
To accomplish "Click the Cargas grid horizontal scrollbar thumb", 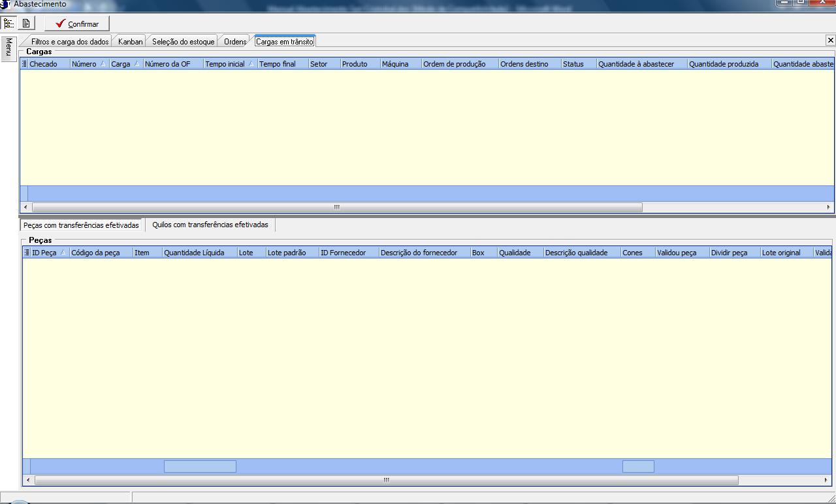I will point(336,207).
